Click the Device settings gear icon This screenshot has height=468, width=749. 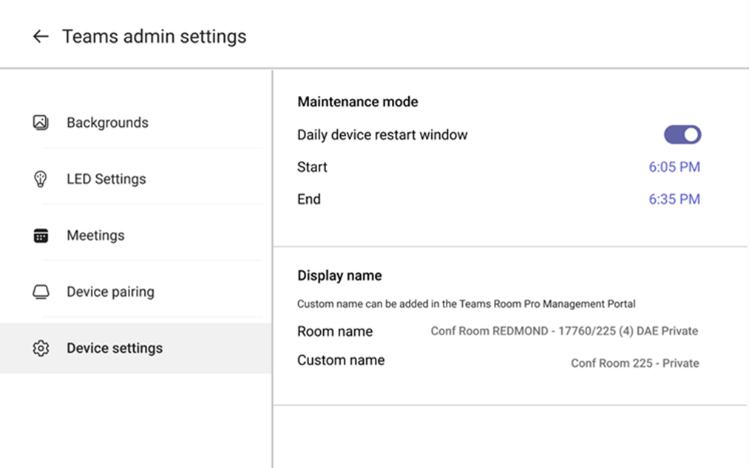tap(41, 349)
